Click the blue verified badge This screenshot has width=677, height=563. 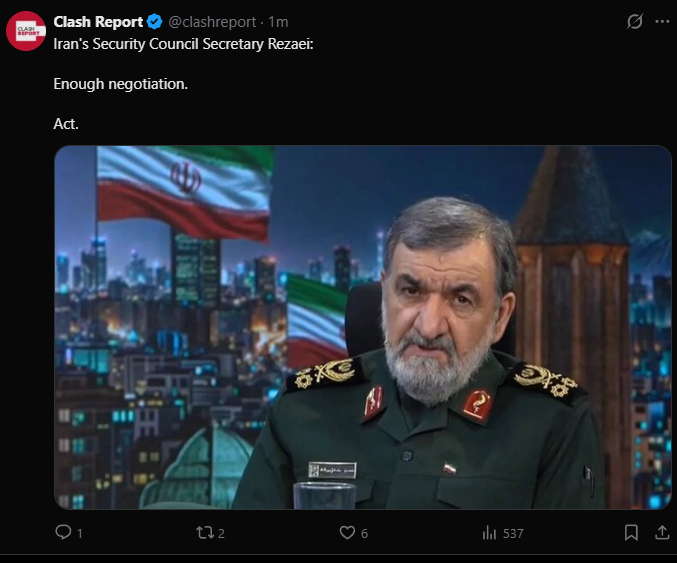click(155, 22)
